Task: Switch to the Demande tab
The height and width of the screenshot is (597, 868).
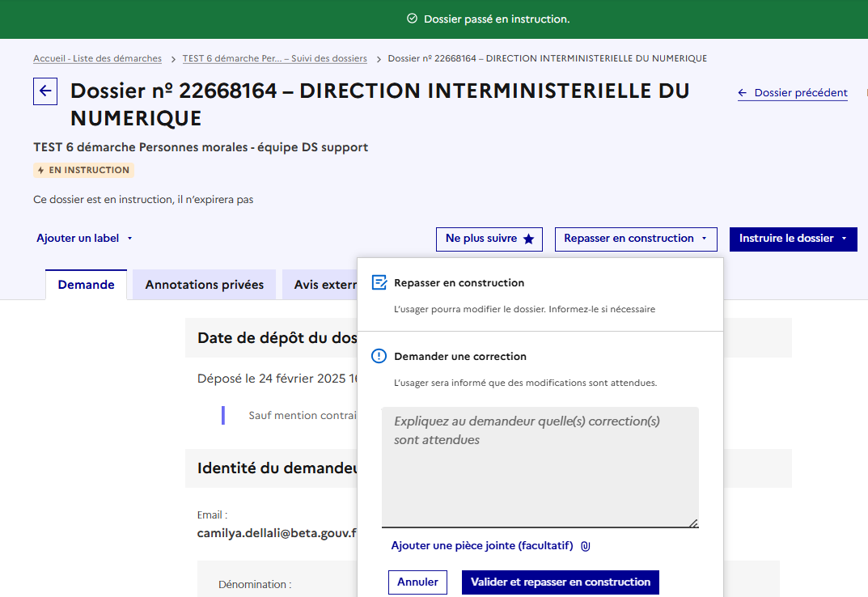Action: click(x=87, y=285)
